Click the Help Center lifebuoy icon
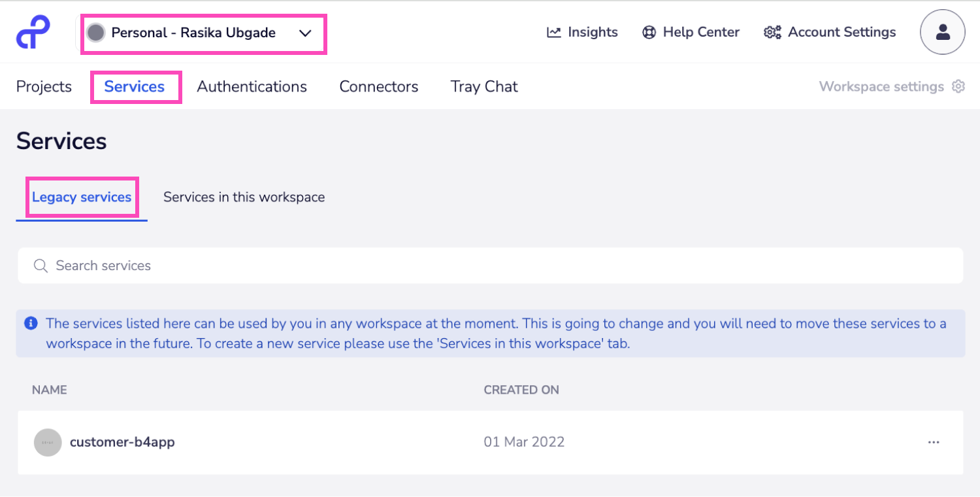 (649, 32)
